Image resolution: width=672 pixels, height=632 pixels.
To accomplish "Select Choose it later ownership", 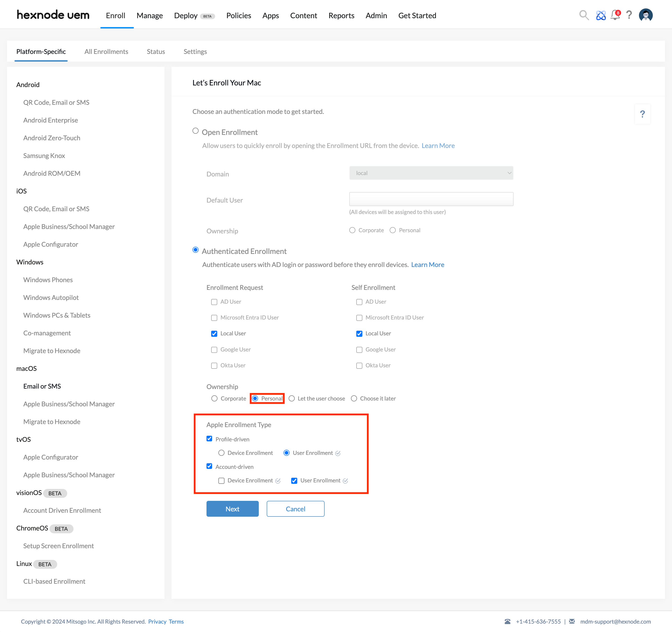I will pos(354,399).
